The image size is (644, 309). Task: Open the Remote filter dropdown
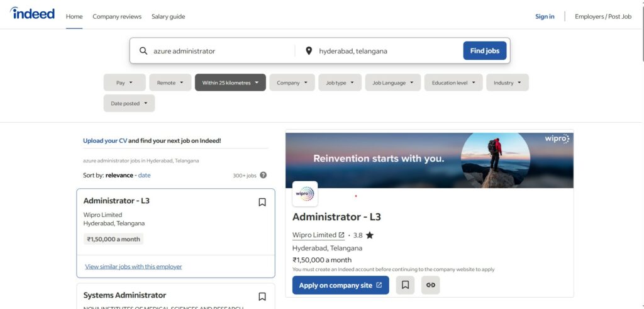point(170,82)
